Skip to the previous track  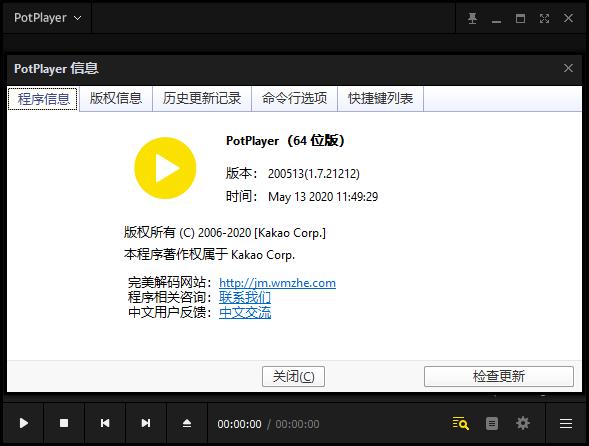coord(105,423)
